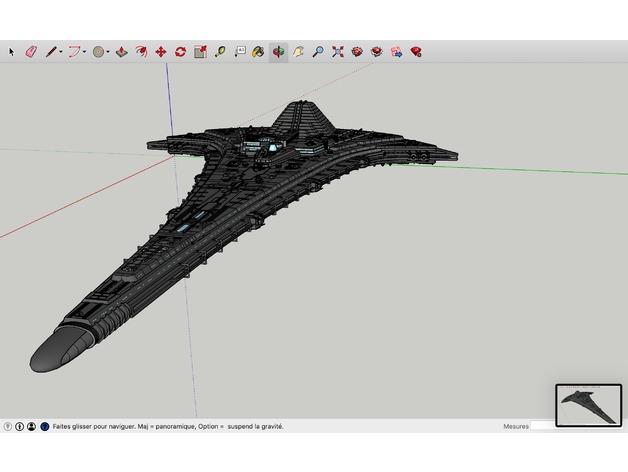This screenshot has height=472, width=628.
Task: Choose the Paint Bucket tool
Action: tap(258, 52)
